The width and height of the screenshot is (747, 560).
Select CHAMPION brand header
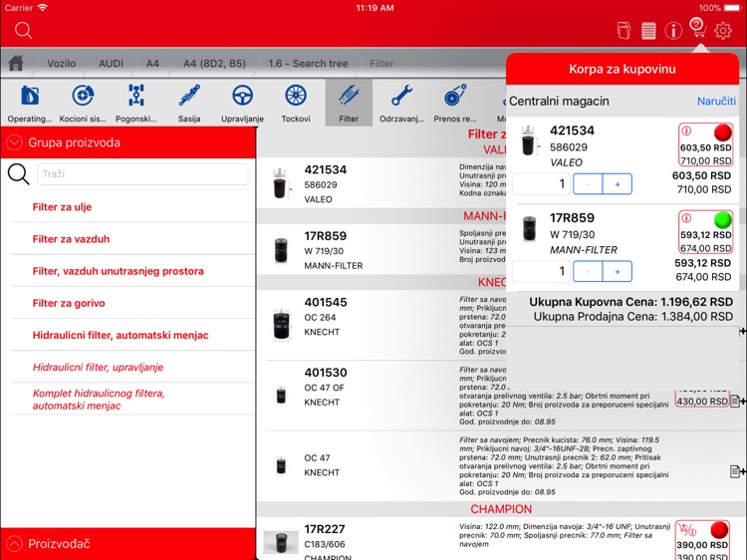click(501, 509)
